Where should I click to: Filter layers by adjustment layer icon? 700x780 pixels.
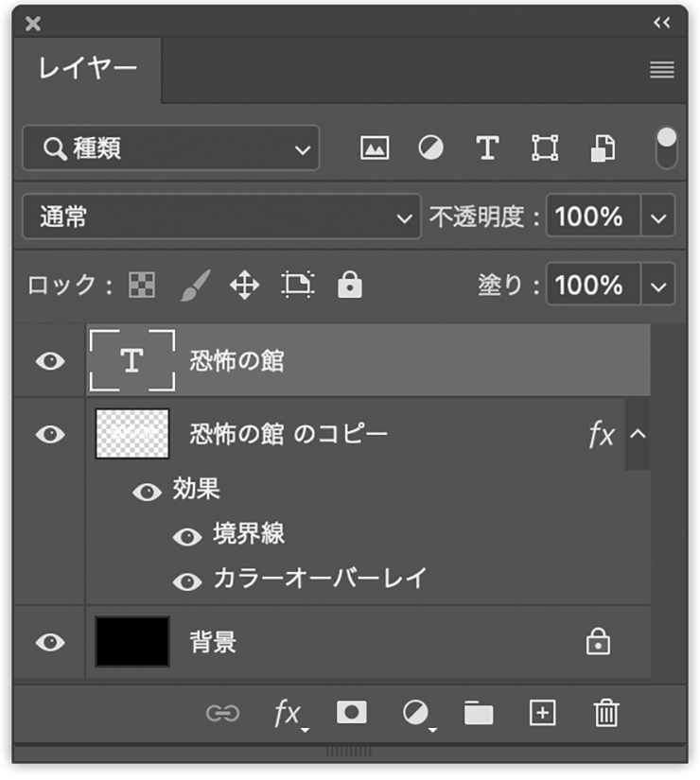click(x=430, y=148)
